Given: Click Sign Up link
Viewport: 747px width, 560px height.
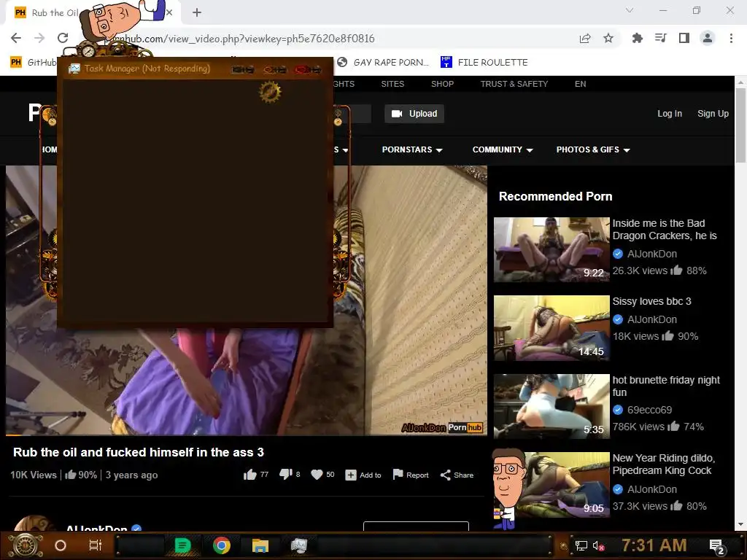Looking at the screenshot, I should click(x=713, y=114).
